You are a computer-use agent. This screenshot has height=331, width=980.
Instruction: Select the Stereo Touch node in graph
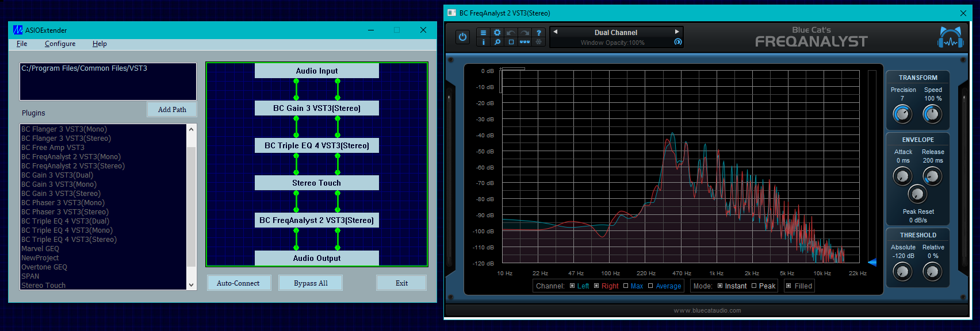(x=317, y=183)
